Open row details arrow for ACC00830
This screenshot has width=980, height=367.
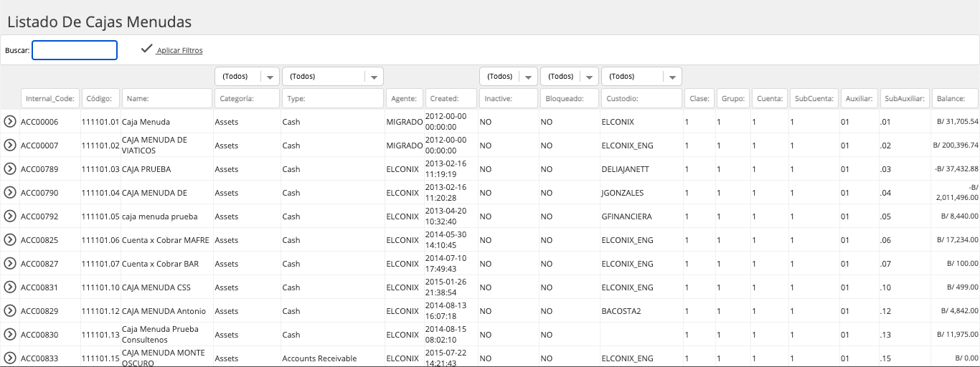coord(10,335)
